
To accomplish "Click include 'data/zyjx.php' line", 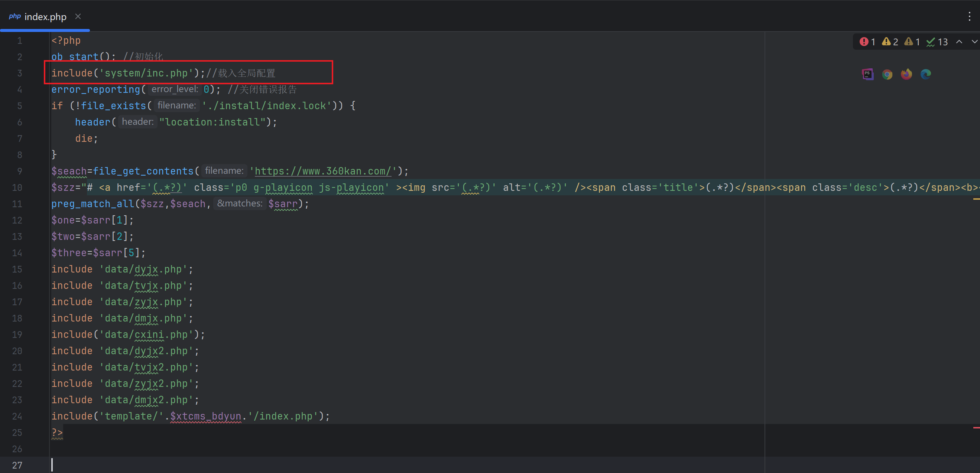I will point(122,302).
